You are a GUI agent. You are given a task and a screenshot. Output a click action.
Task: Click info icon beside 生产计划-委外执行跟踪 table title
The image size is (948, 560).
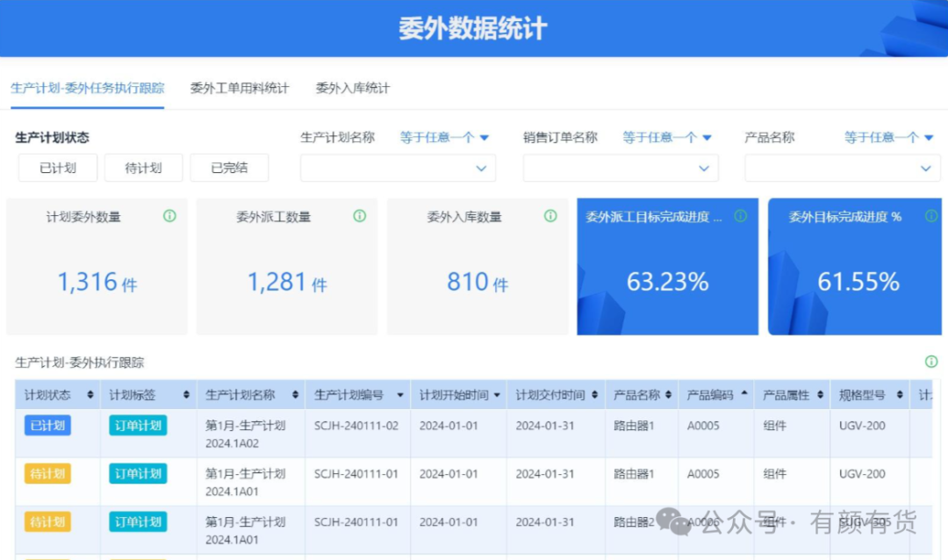click(x=931, y=362)
